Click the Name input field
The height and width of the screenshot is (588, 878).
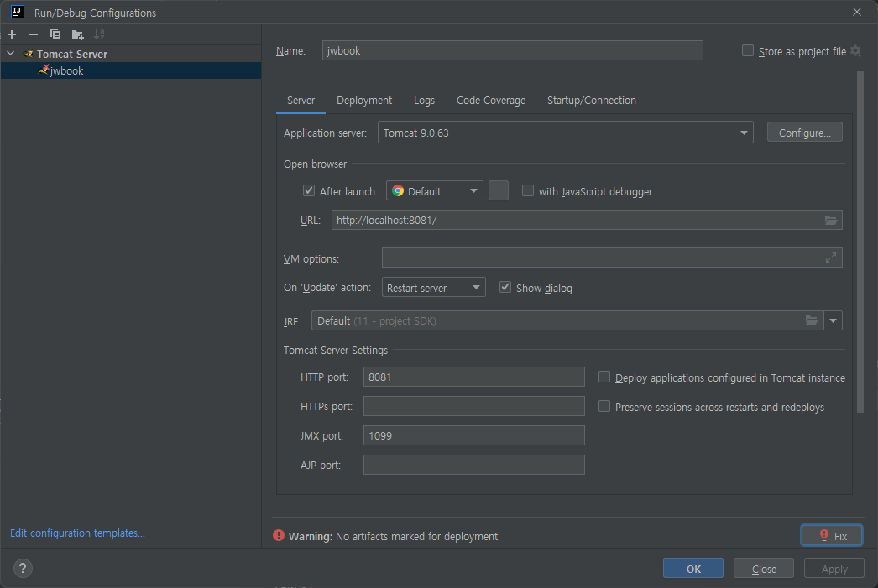click(512, 50)
